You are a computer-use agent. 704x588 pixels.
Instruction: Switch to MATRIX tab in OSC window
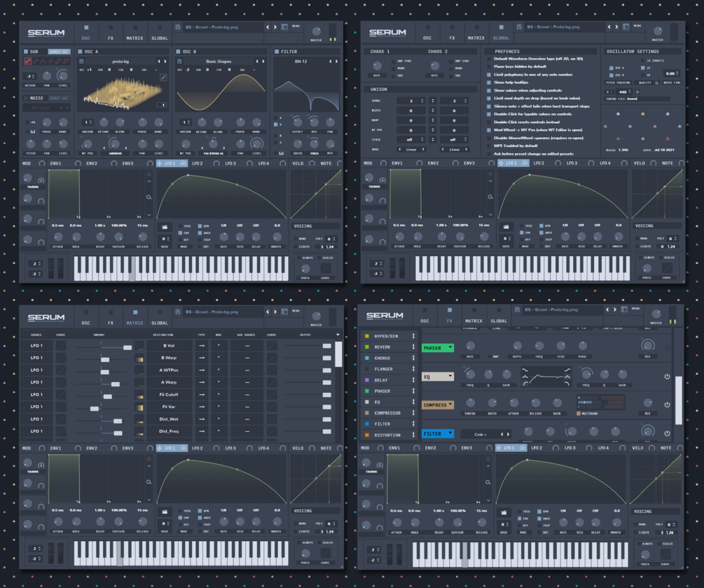point(134,32)
